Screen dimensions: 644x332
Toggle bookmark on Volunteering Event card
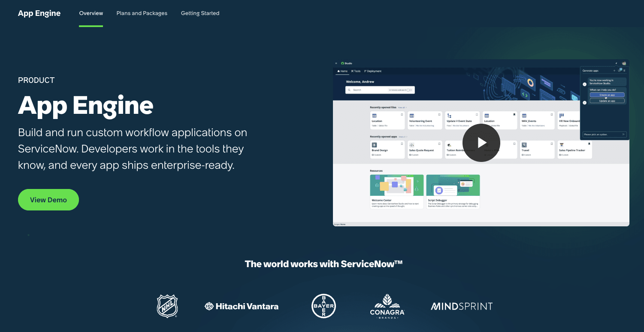(439, 115)
